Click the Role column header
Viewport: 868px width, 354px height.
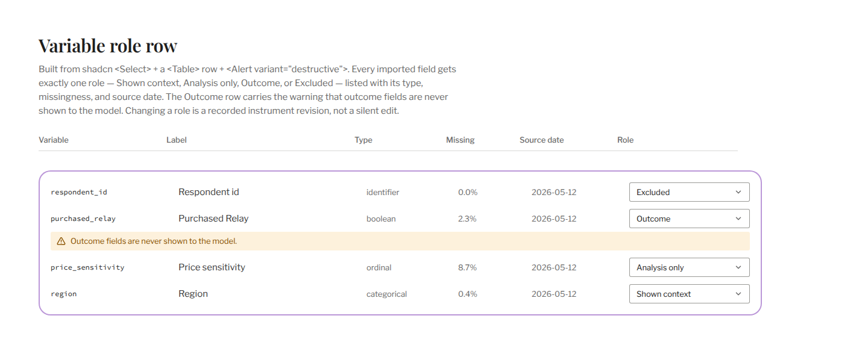click(625, 140)
